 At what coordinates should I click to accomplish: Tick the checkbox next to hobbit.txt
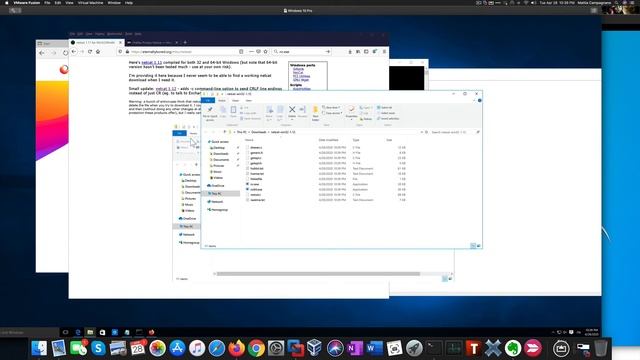point(247,168)
